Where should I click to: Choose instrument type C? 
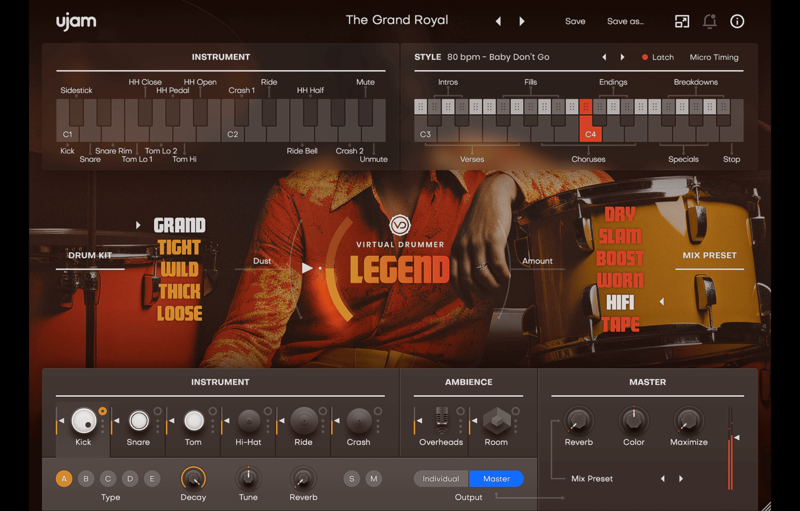[x=108, y=479]
